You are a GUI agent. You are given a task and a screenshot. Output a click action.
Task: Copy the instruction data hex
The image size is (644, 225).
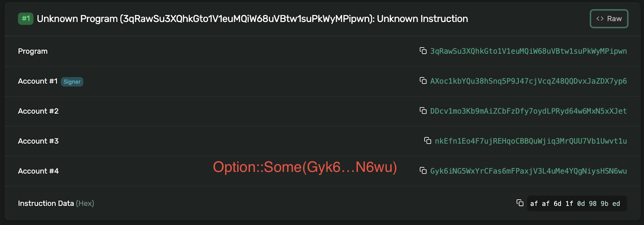520,203
